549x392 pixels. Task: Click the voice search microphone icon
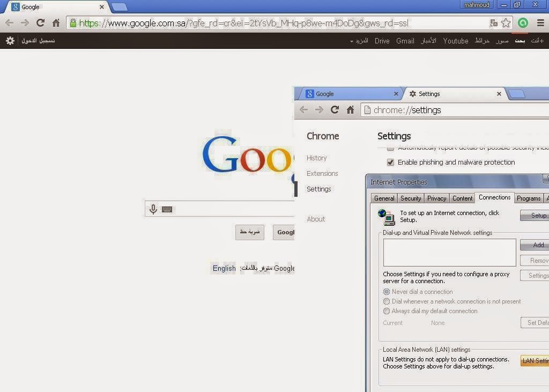pyautogui.click(x=153, y=209)
